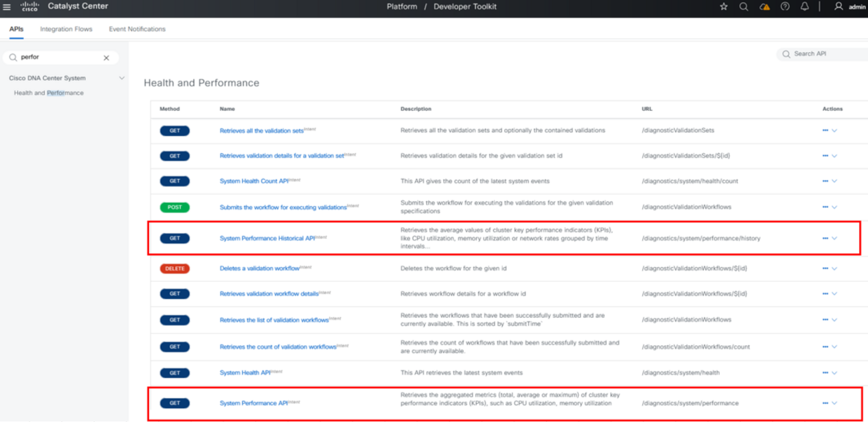Screen dimensions: 868x422
Task: Select the /diagnosticValidationSets URL text
Action: [x=678, y=131]
